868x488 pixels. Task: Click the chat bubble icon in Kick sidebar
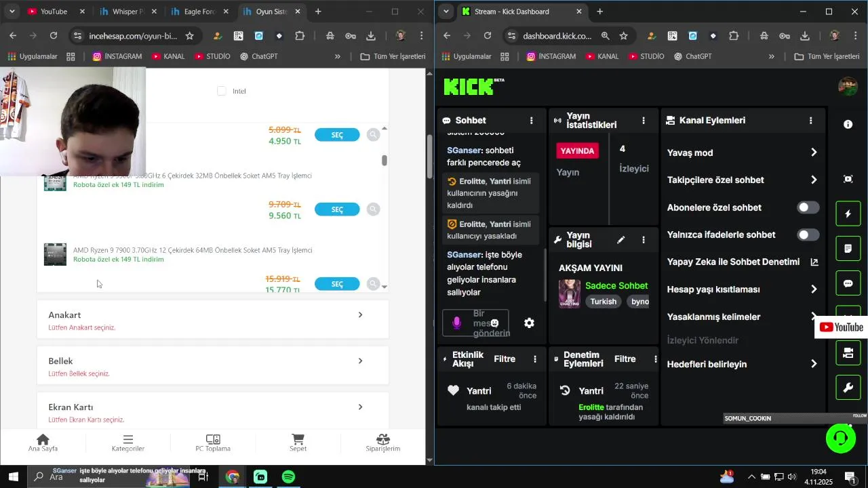(x=848, y=284)
